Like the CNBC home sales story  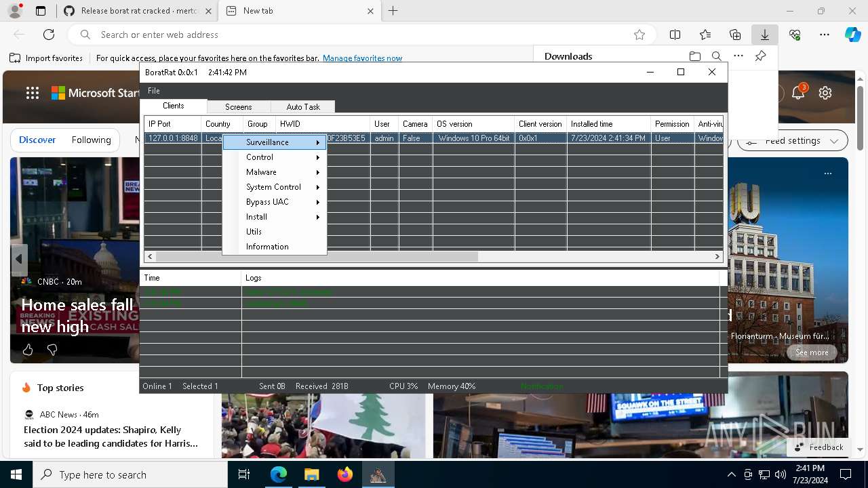pyautogui.click(x=28, y=350)
